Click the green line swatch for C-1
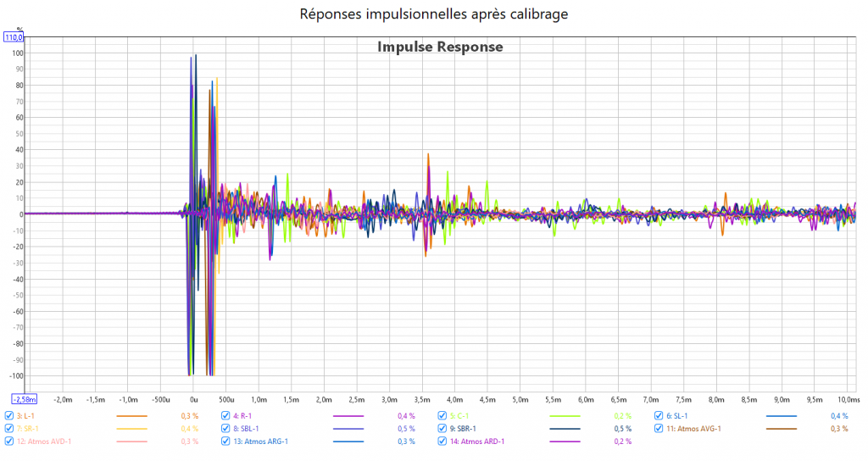868x461 pixels. (565, 416)
